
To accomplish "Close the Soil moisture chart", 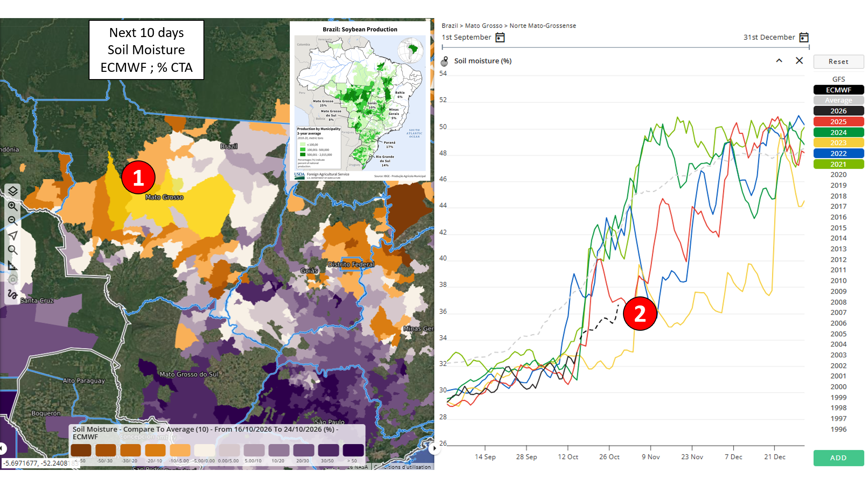I will [799, 61].
